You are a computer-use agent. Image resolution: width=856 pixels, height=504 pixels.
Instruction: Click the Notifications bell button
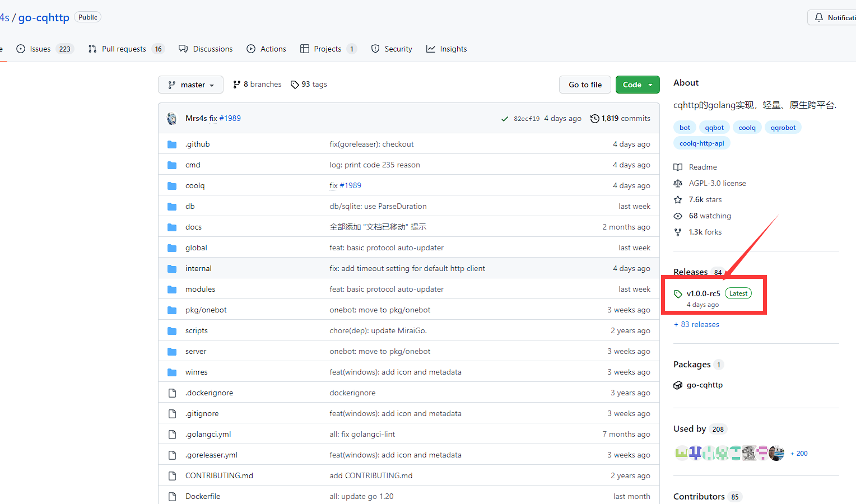[835, 17]
